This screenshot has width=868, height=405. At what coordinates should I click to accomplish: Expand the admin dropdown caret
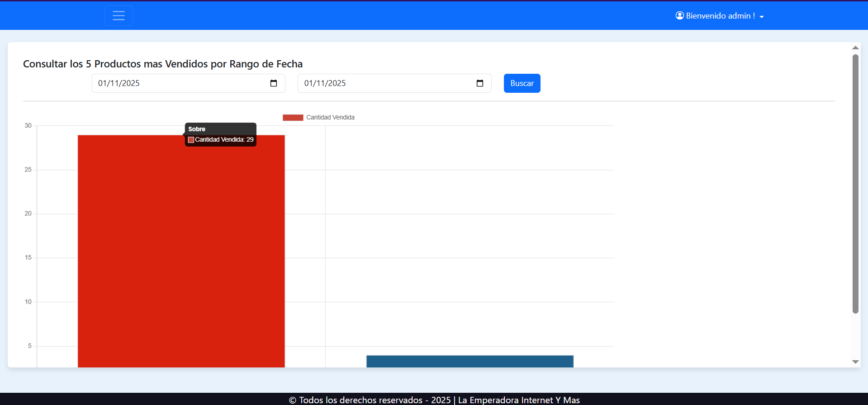pyautogui.click(x=762, y=17)
